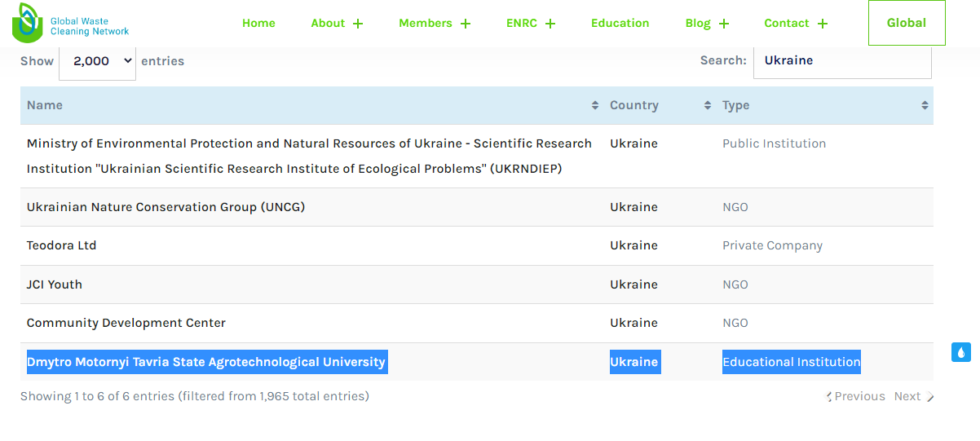Open the entries count dropdown showing 2,000
The height and width of the screenshot is (441, 980).
click(x=97, y=61)
